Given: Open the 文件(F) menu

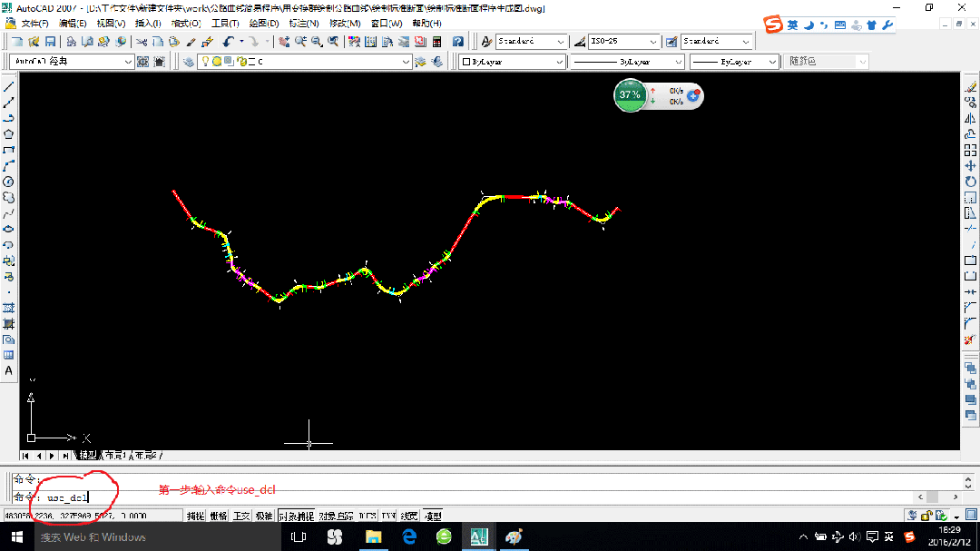Looking at the screenshot, I should (x=35, y=23).
